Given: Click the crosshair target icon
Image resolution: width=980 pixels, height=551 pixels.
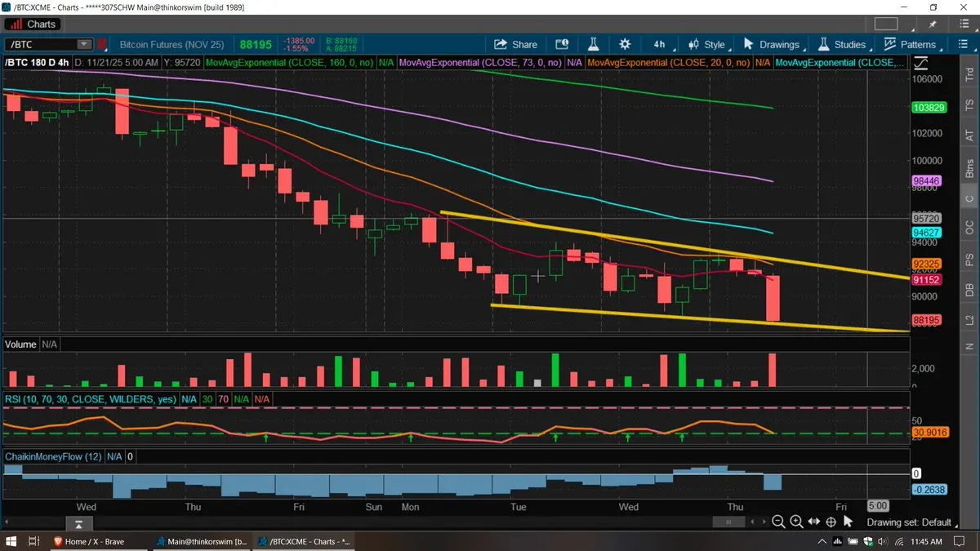Looking at the screenshot, I should tap(831, 522).
